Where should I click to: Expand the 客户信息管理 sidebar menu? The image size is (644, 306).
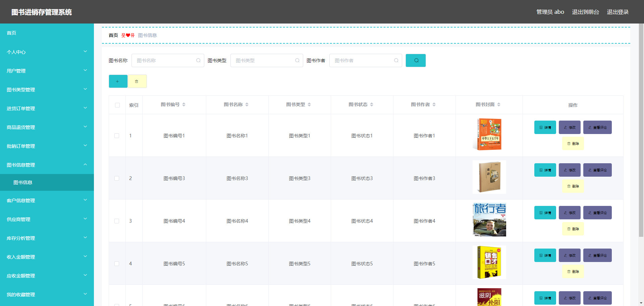pyautogui.click(x=47, y=201)
